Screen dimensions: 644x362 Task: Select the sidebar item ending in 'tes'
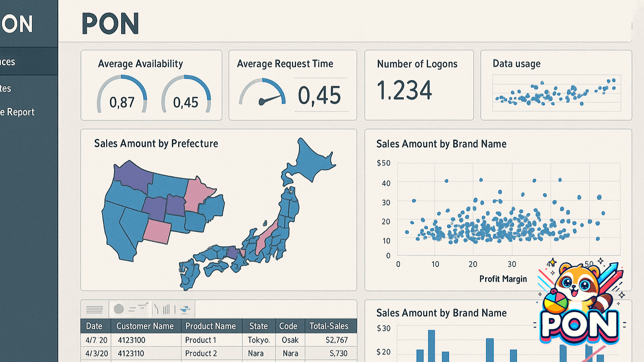click(x=6, y=88)
